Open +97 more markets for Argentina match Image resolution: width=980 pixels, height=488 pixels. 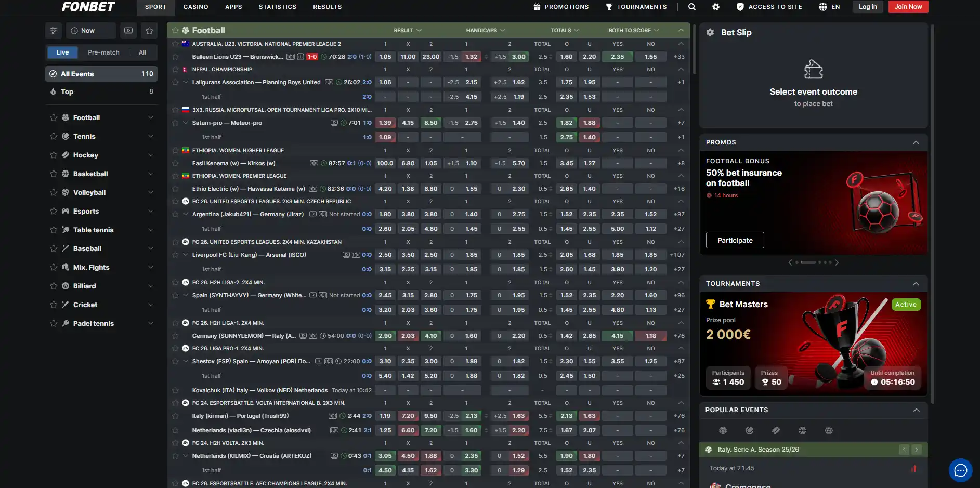point(679,214)
